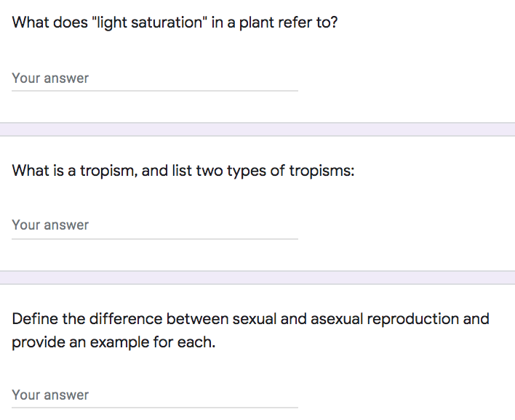Screen dimensions: 515x420
Task: Click the 'light saturation' question text
Action: point(175,23)
